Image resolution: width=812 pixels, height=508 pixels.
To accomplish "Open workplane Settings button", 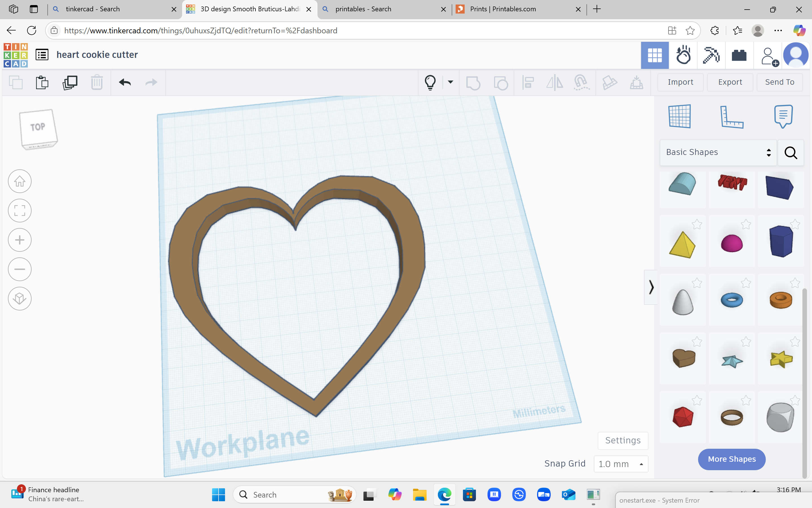I will tap(623, 441).
